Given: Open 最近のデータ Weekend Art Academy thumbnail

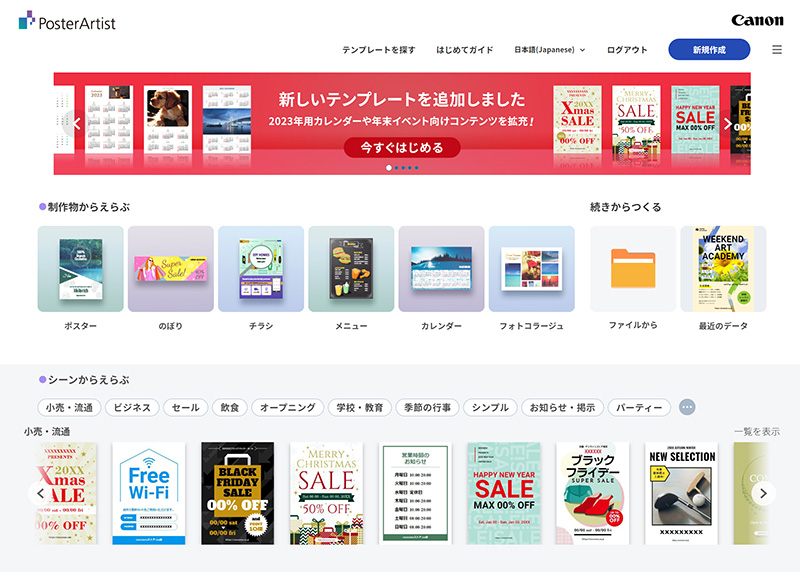Looking at the screenshot, I should click(x=723, y=268).
